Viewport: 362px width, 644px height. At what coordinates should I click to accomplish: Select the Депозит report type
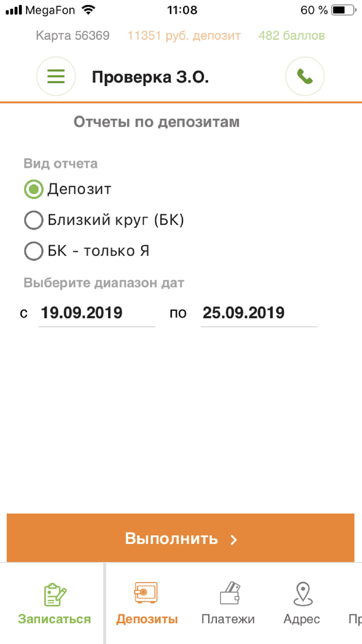[68, 189]
